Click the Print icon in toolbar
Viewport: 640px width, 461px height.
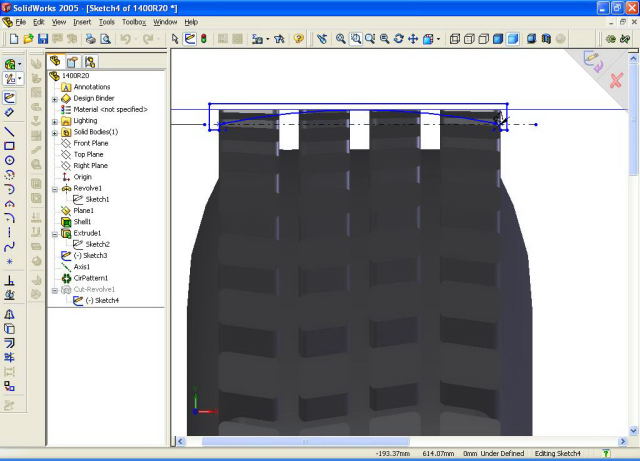pos(90,39)
